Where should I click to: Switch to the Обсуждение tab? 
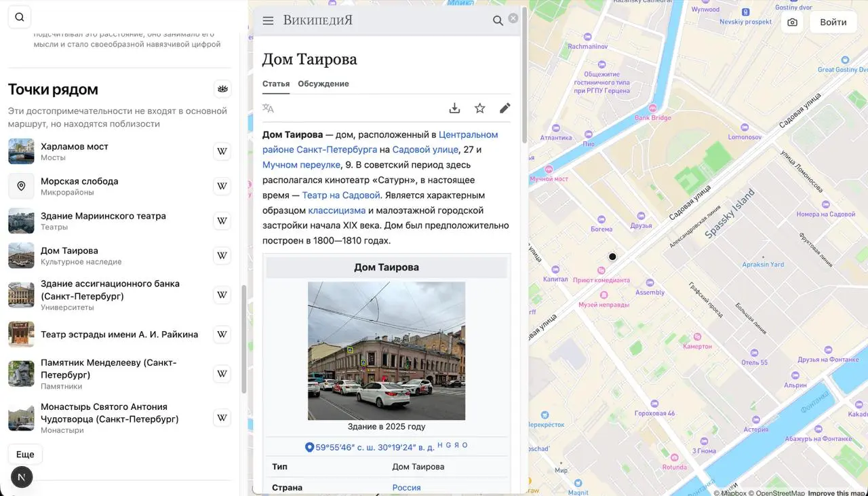[323, 83]
